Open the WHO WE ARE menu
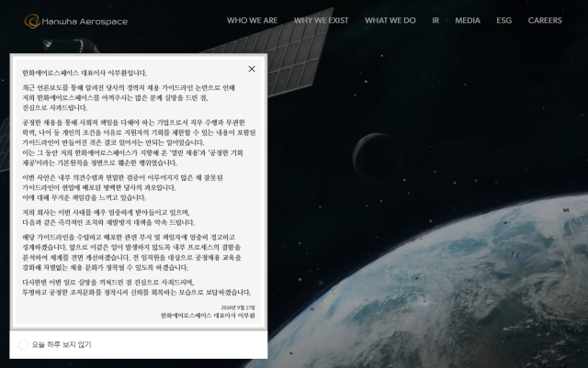The width and height of the screenshot is (588, 368). (252, 20)
